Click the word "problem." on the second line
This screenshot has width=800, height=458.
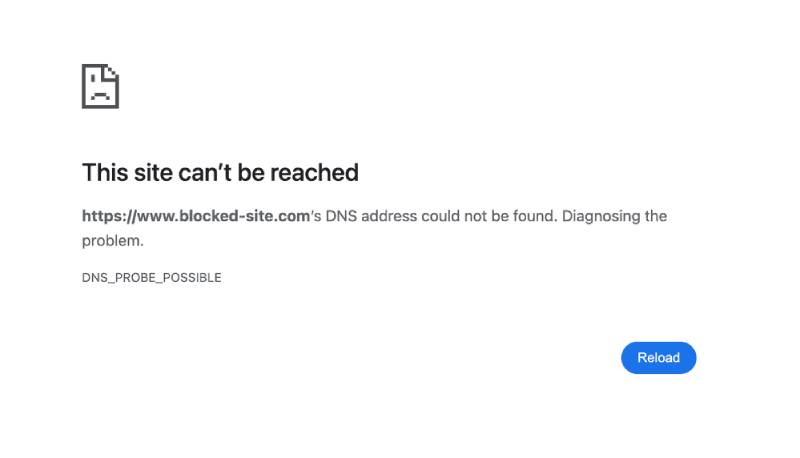click(113, 240)
